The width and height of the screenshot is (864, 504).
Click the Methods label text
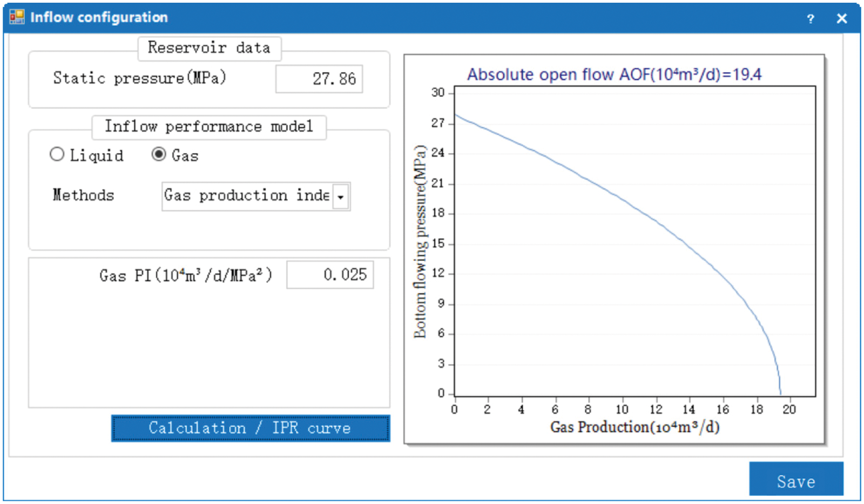click(83, 195)
